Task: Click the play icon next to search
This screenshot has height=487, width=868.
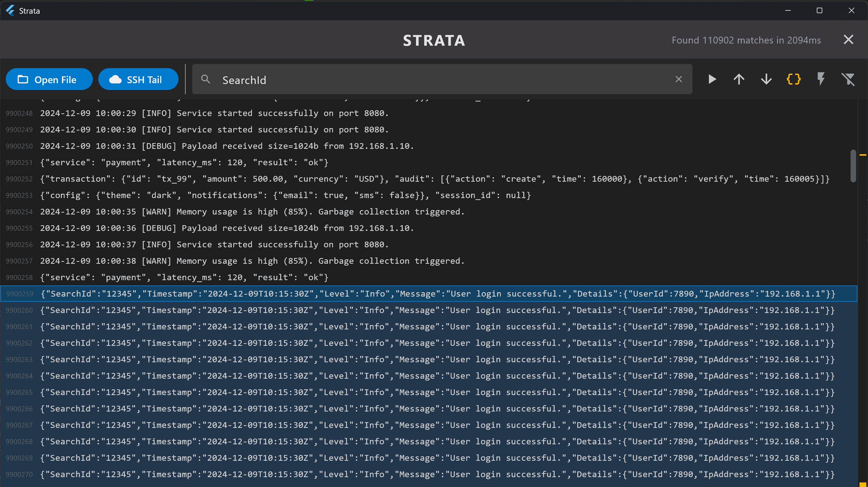Action: 712,80
